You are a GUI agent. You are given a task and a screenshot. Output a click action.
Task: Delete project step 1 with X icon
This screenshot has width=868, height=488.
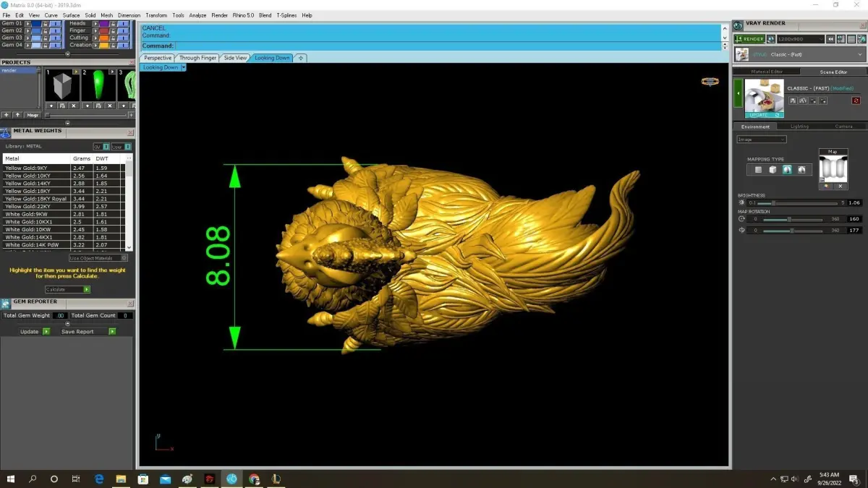tap(73, 106)
